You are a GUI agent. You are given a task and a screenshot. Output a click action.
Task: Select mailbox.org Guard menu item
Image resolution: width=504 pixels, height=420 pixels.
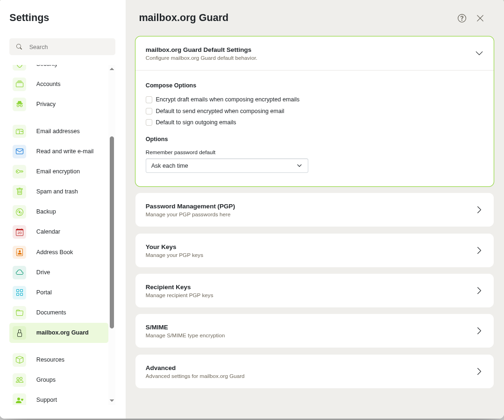[59, 333]
